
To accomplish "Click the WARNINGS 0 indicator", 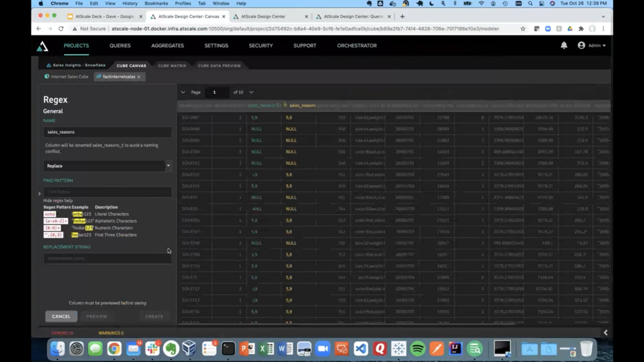I will point(111,333).
